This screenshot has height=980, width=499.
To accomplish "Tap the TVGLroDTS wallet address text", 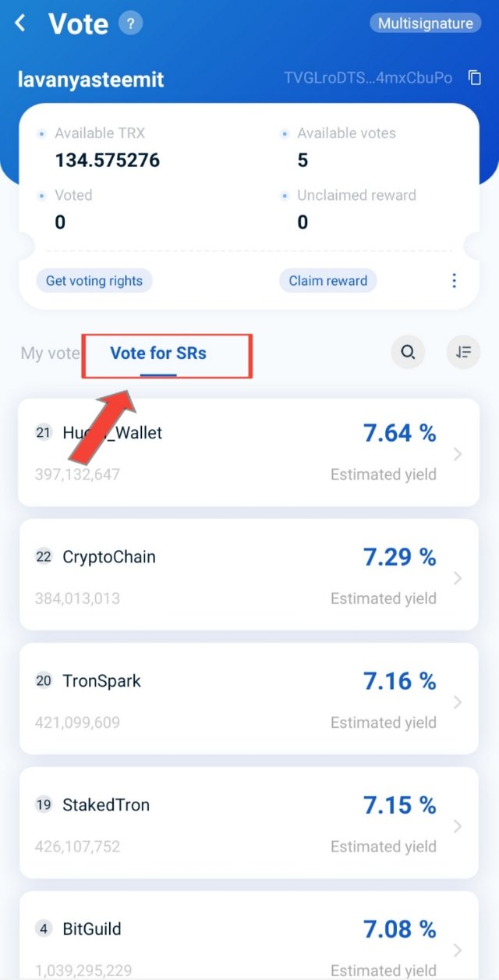I will [x=368, y=78].
